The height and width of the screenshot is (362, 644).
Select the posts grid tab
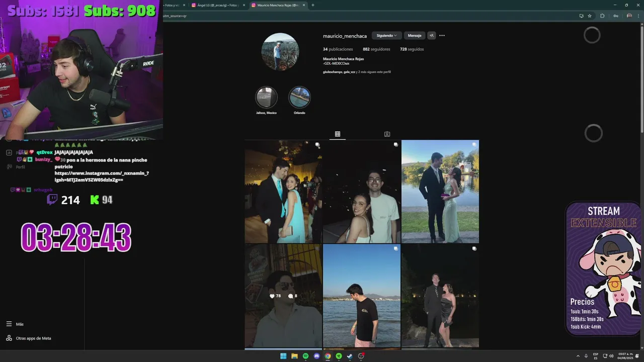pyautogui.click(x=338, y=134)
